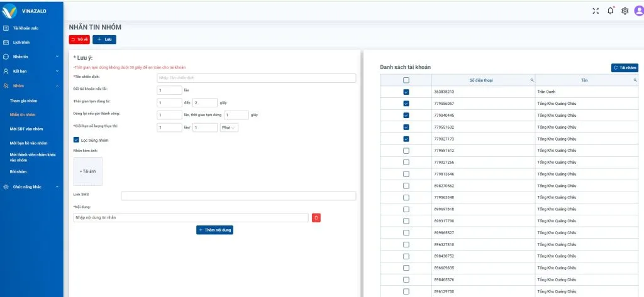The image size is (644, 297).
Task: Click the Tải ảnh upload box
Action: point(87,171)
